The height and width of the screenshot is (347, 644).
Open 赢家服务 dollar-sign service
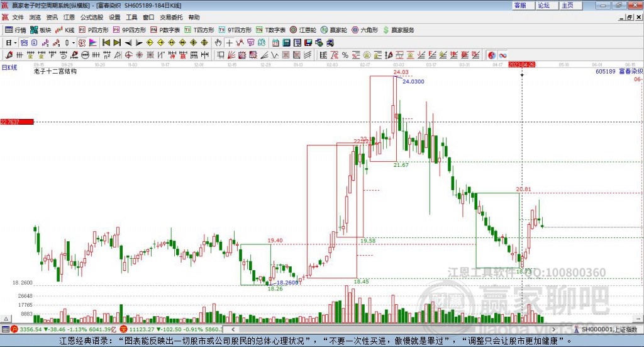tap(398, 30)
